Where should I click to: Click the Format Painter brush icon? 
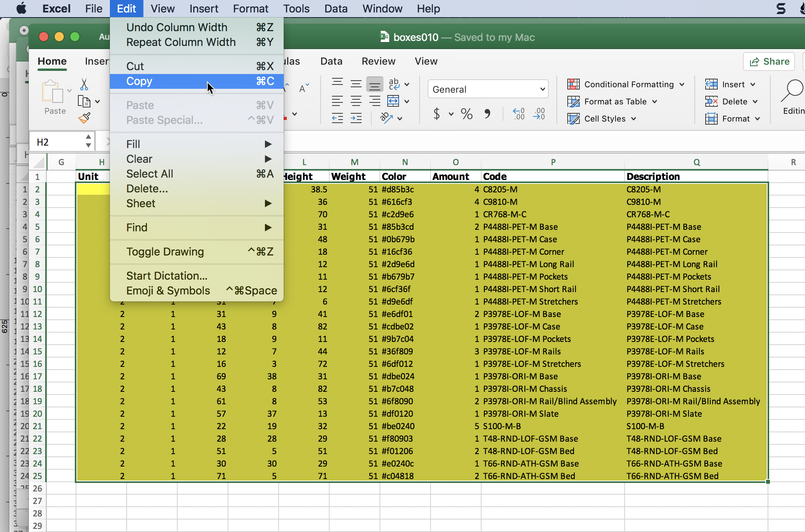click(84, 118)
